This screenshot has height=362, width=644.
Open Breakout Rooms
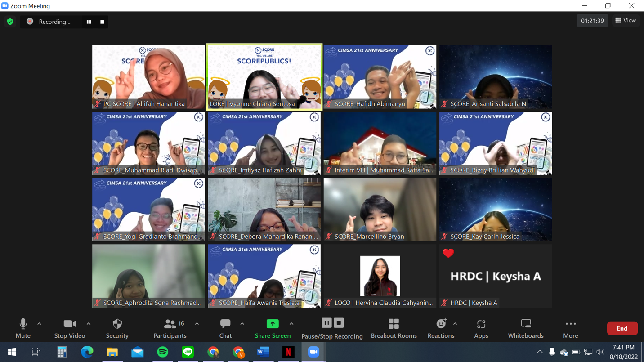[x=394, y=328]
